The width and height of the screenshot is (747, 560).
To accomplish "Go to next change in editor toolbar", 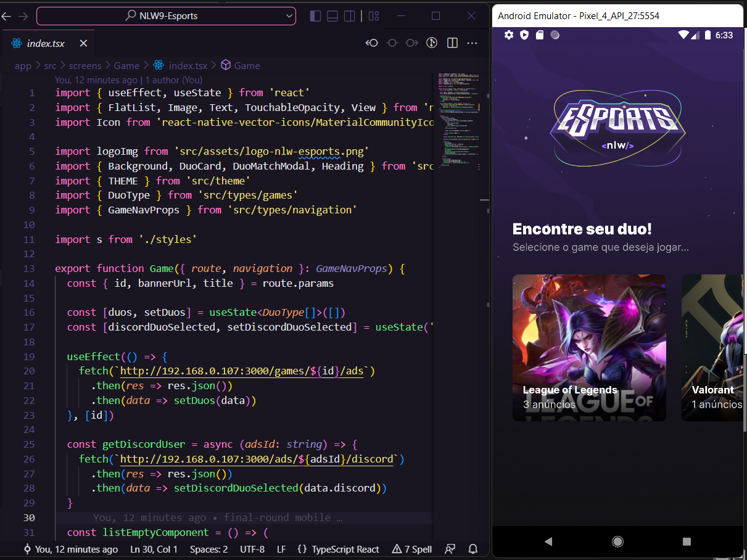I will coord(412,43).
